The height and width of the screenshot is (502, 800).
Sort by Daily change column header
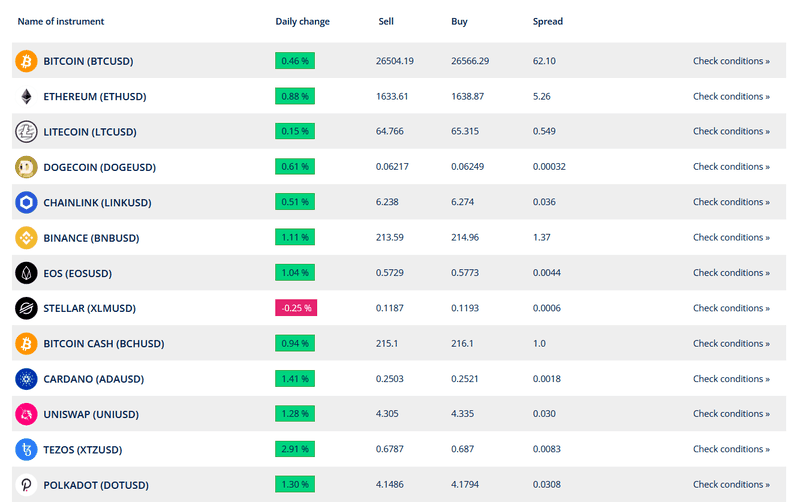303,21
